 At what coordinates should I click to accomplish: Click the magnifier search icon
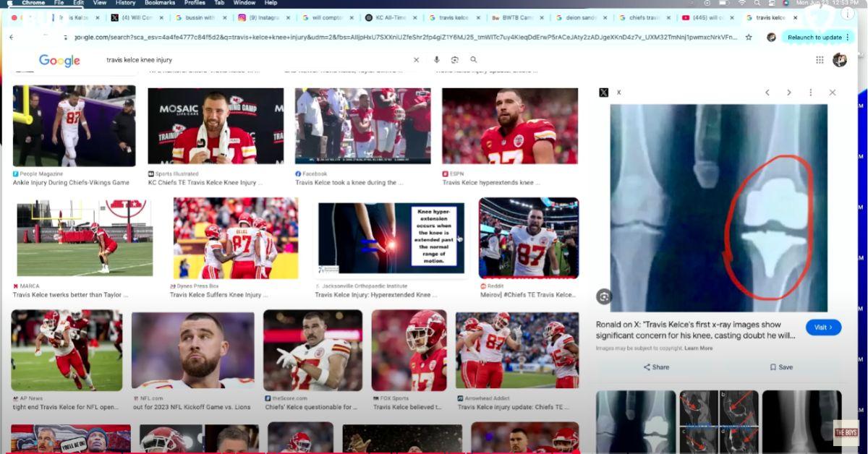473,60
